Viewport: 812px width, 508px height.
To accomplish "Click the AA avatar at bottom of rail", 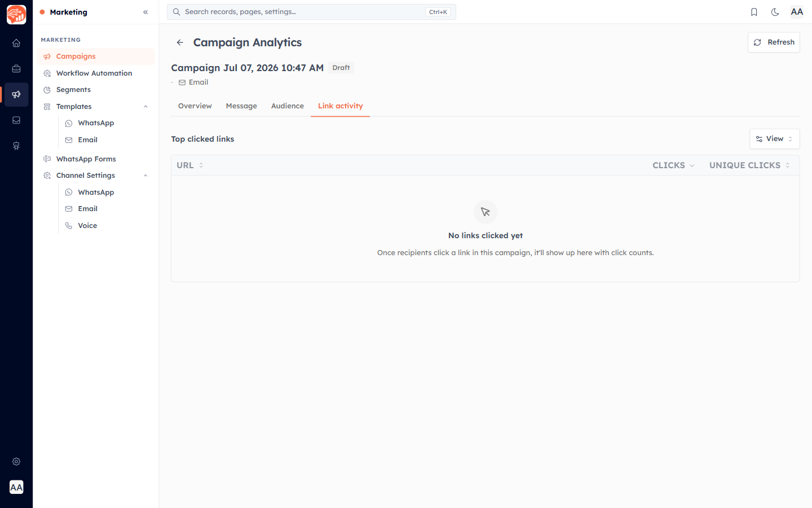I will click(x=16, y=487).
